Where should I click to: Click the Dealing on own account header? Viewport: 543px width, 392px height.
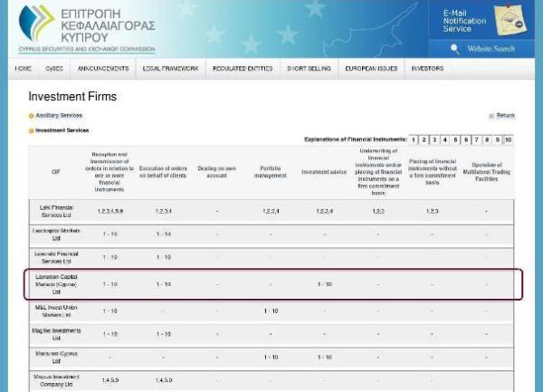click(217, 172)
